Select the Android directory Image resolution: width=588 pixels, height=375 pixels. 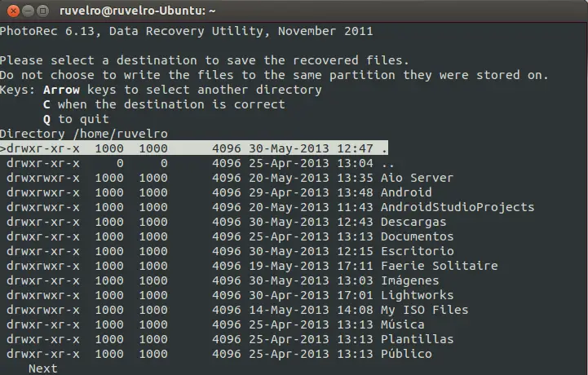coord(219,192)
